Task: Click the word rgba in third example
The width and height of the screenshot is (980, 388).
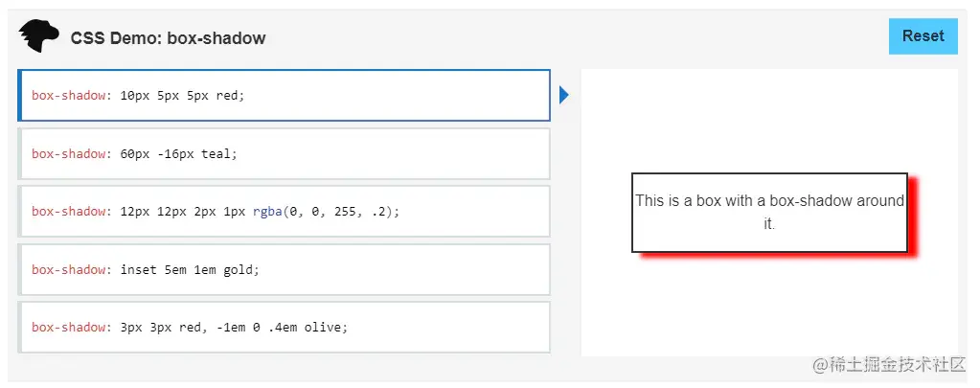Action: [x=268, y=211]
